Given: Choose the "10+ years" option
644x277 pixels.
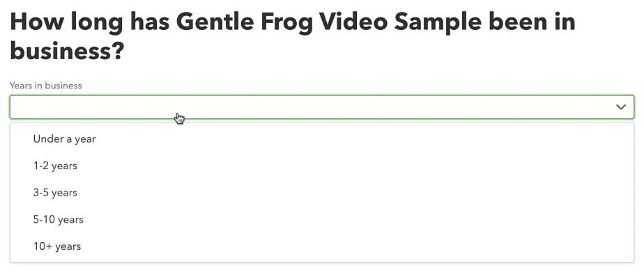Looking at the screenshot, I should coord(322,246).
